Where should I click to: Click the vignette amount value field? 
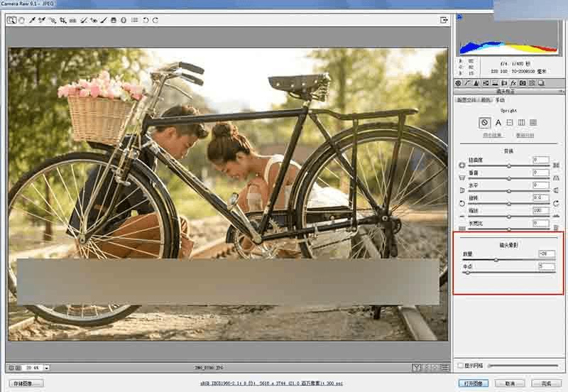546,254
